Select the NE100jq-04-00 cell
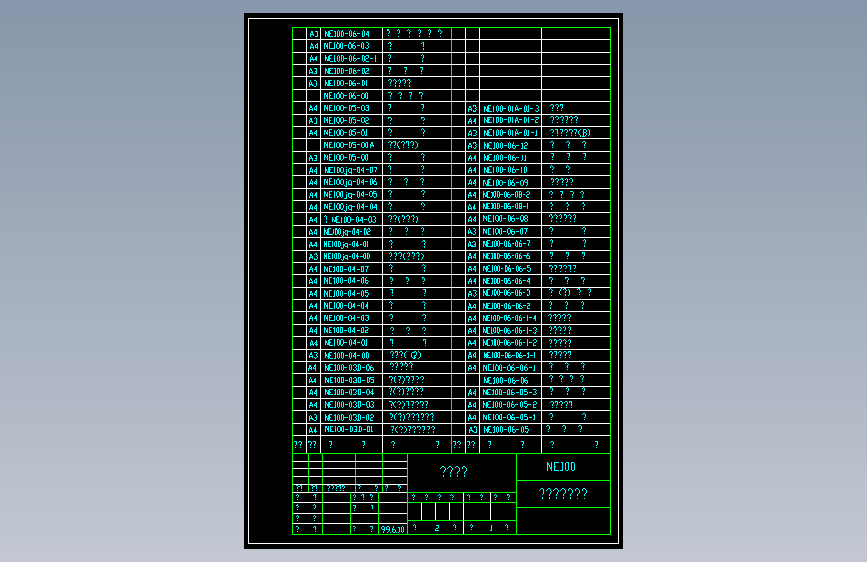The image size is (867, 562). coord(352,256)
